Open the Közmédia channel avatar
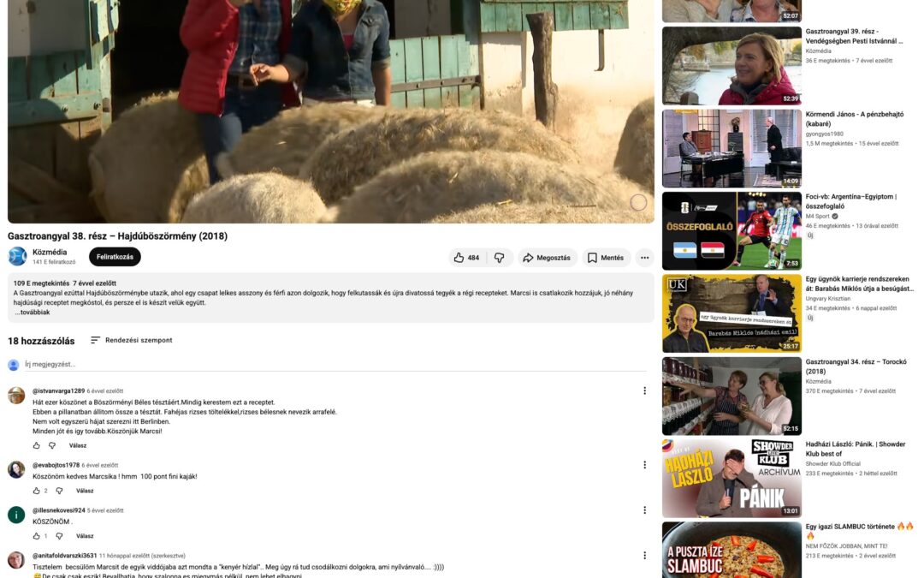The image size is (924, 578). [17, 257]
